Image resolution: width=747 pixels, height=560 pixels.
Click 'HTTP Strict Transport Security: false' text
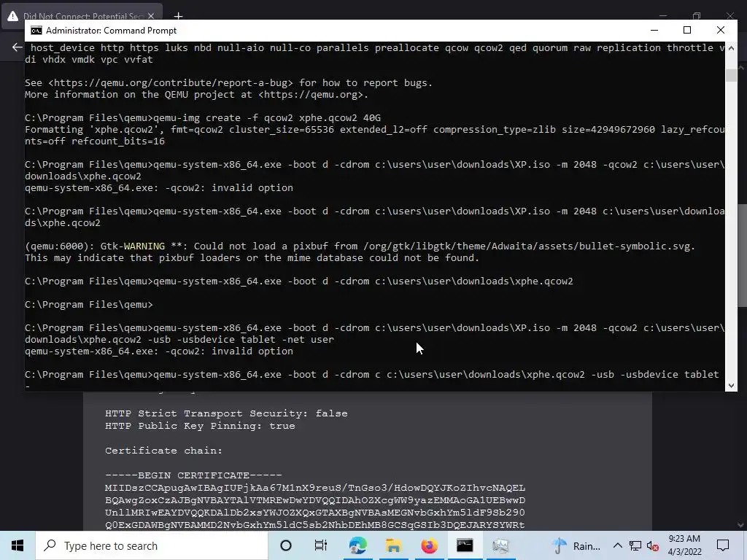(x=226, y=413)
